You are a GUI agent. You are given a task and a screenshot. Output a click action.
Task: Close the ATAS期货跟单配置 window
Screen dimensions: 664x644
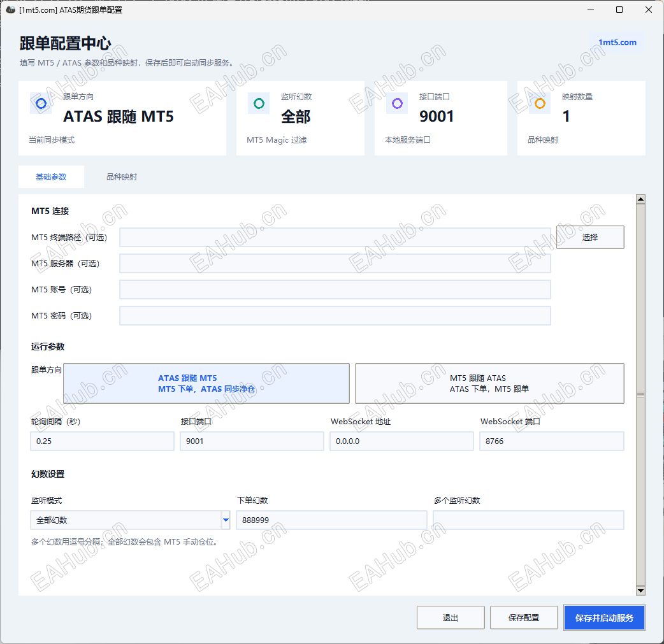(x=648, y=10)
